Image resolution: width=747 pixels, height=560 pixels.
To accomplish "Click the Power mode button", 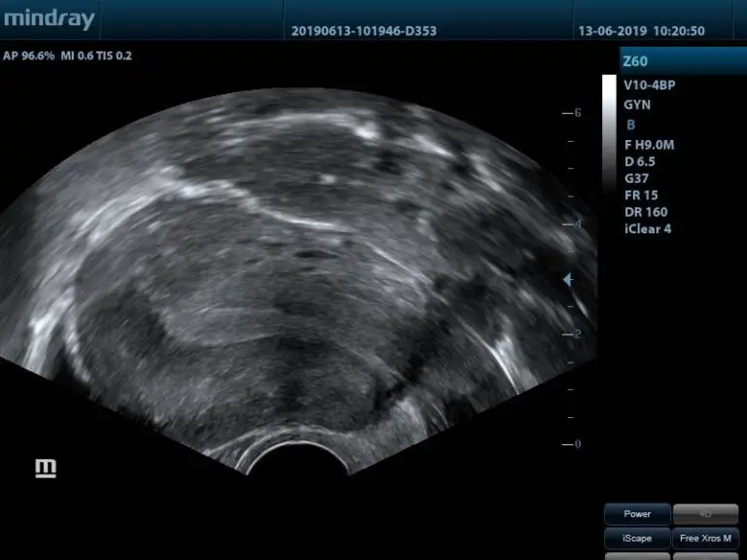I will tap(637, 514).
